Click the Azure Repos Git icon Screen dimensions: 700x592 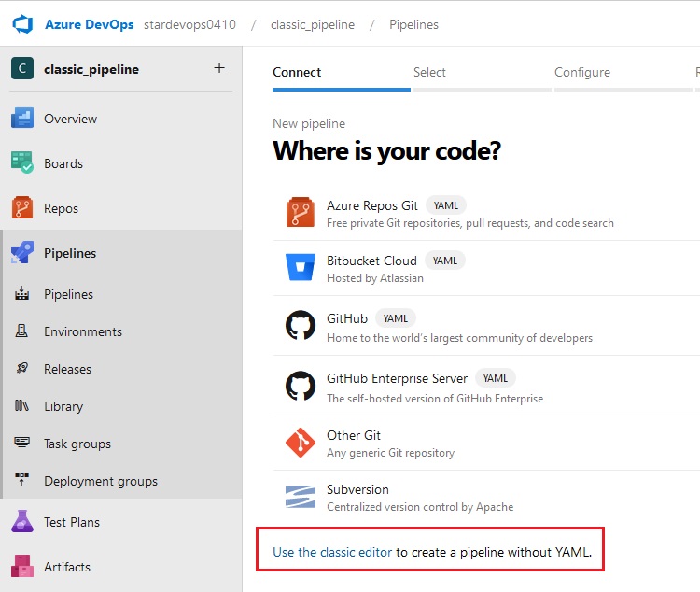(300, 212)
